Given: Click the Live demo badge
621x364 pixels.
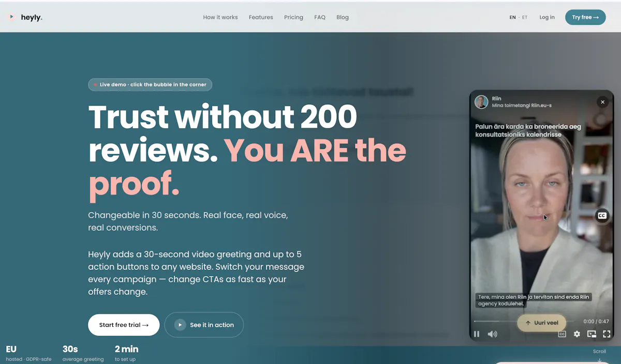Looking at the screenshot, I should tap(150, 84).
